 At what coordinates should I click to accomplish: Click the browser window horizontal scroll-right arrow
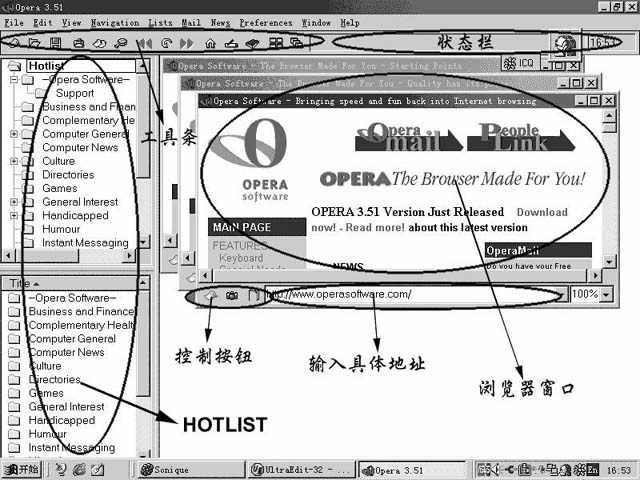coord(595,276)
